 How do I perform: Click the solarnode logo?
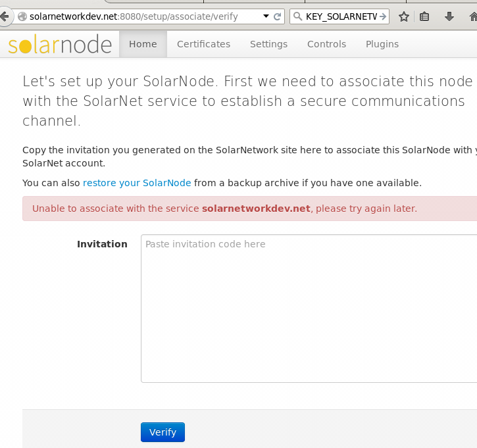click(60, 44)
